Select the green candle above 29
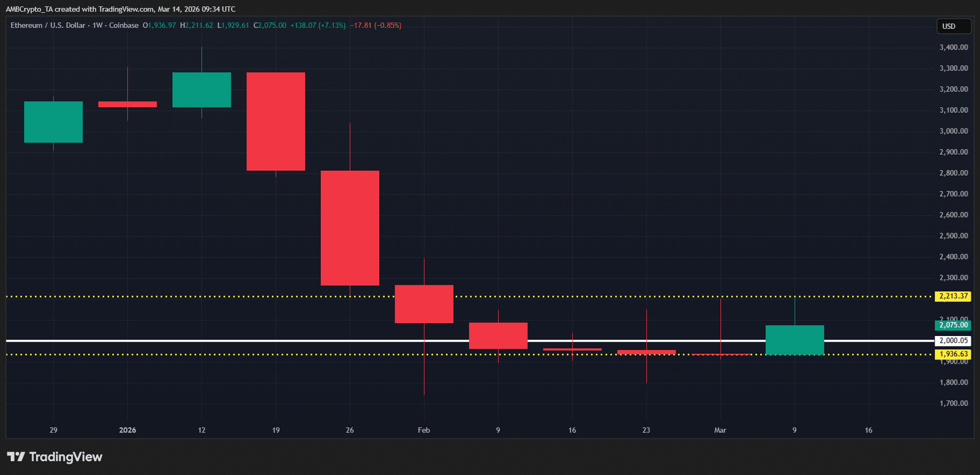The image size is (980, 475). (53, 122)
